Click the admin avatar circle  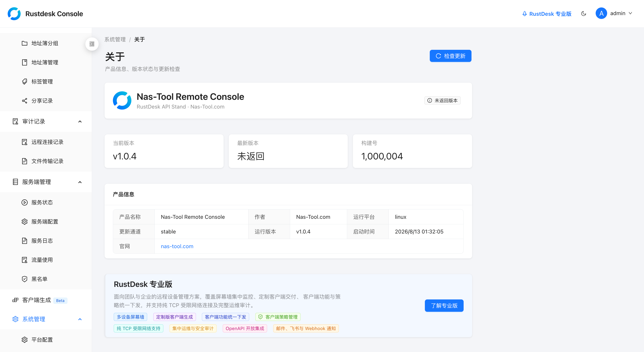point(601,13)
